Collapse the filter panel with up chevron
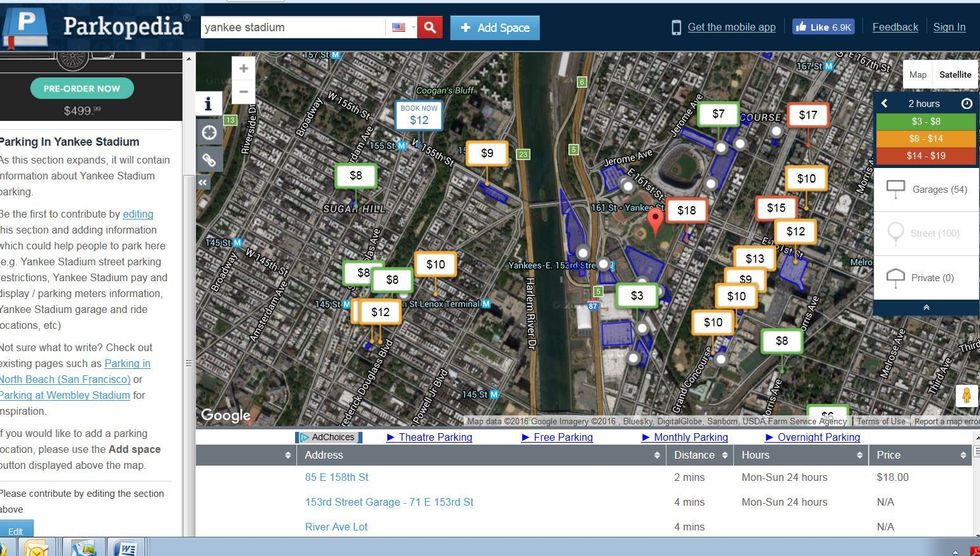Image resolution: width=980 pixels, height=556 pixels. pyautogui.click(x=926, y=308)
